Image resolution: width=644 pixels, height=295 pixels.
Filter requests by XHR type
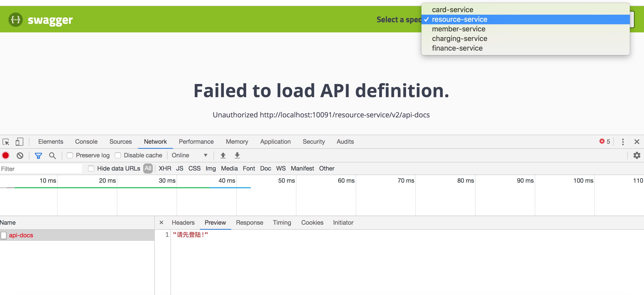coord(165,168)
